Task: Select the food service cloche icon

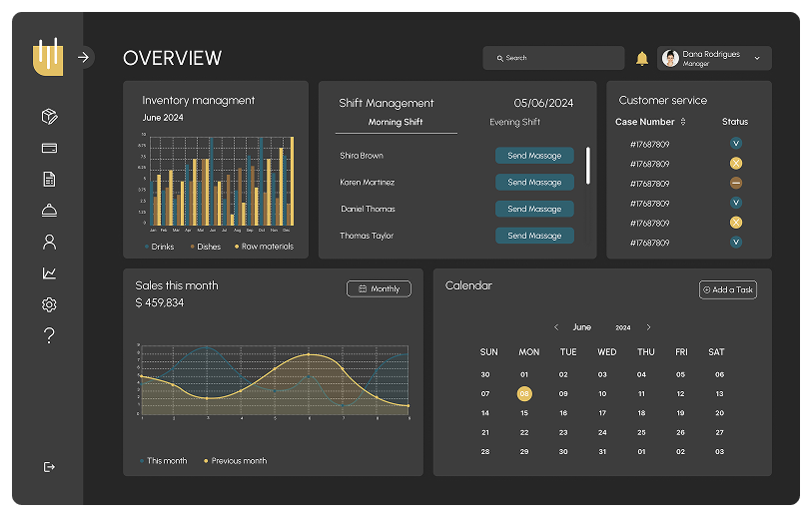Action: [49, 211]
